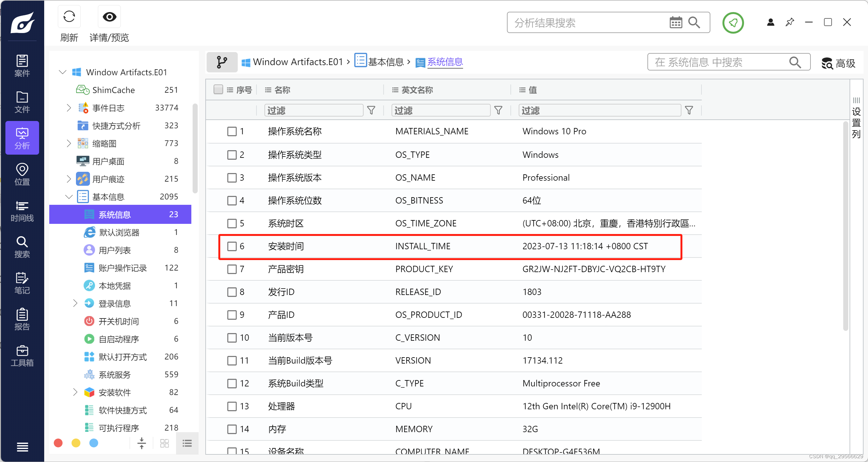Check row 4 操作系统位数 checkbox
Image resolution: width=868 pixels, height=462 pixels.
coord(232,200)
